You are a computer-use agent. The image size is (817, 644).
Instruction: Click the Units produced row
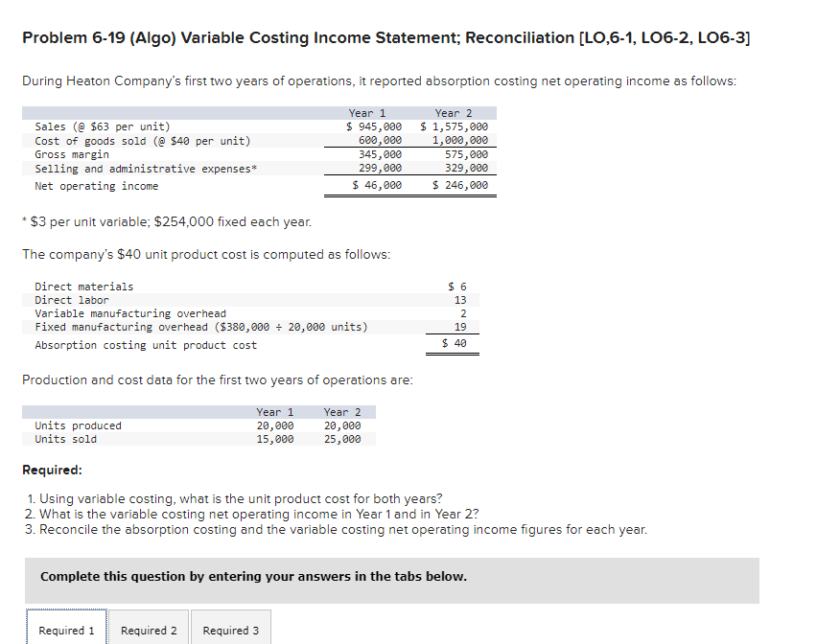tap(79, 425)
